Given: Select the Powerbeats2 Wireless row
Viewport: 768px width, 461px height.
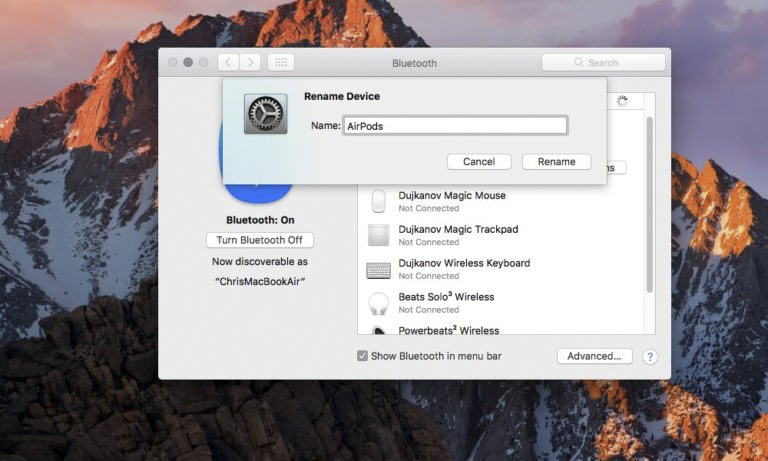Looking at the screenshot, I should pos(503,329).
